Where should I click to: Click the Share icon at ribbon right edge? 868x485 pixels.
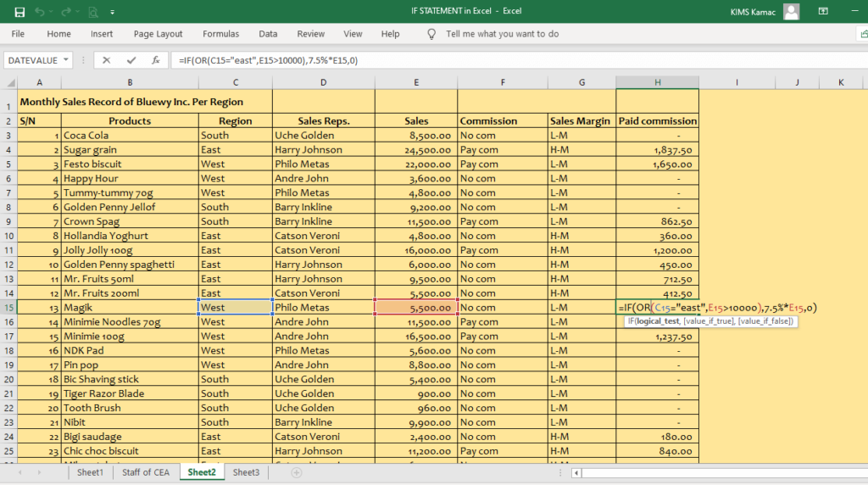pos(863,34)
